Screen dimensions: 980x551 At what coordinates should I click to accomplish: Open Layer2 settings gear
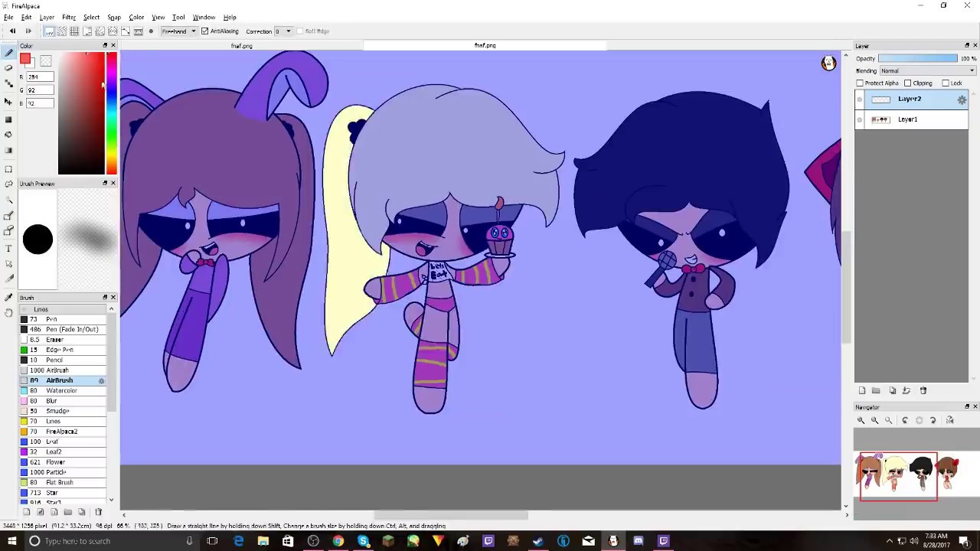(x=962, y=99)
